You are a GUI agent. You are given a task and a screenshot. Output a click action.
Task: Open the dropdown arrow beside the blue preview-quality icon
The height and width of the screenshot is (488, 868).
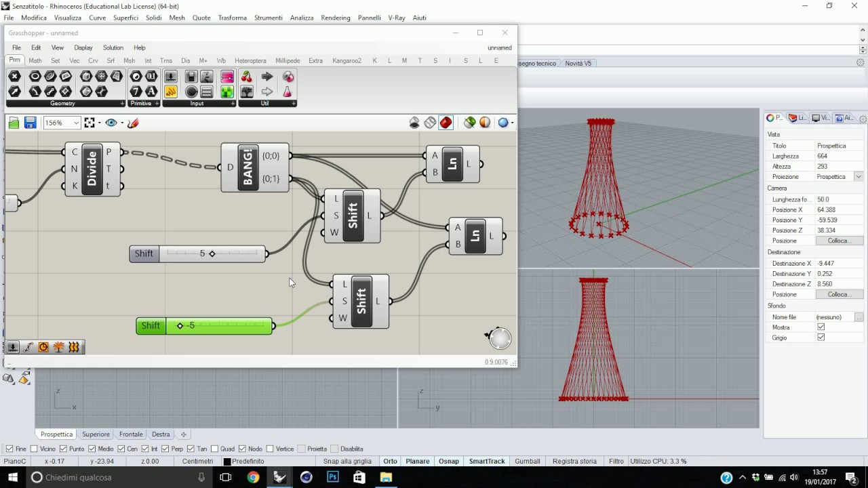point(512,123)
